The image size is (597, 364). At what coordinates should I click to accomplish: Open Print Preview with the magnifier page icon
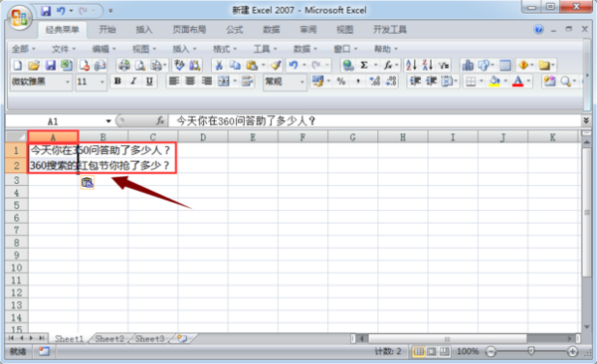tap(140, 65)
